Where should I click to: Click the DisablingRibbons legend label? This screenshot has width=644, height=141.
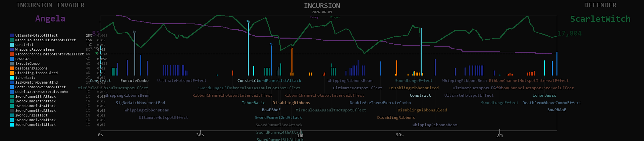(x=32, y=68)
